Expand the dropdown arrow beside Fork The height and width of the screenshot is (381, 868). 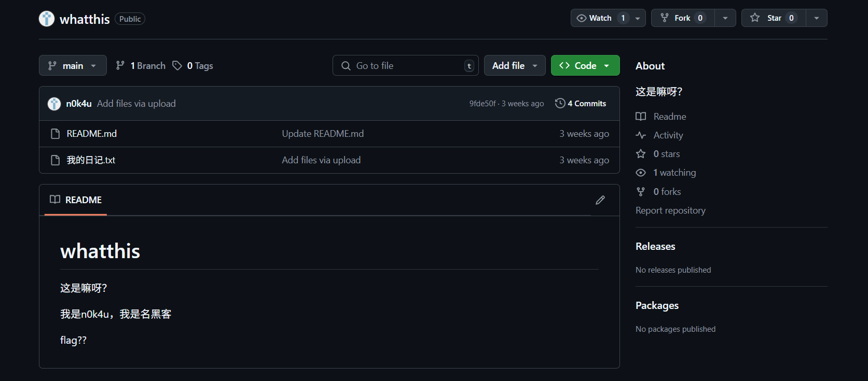point(725,18)
